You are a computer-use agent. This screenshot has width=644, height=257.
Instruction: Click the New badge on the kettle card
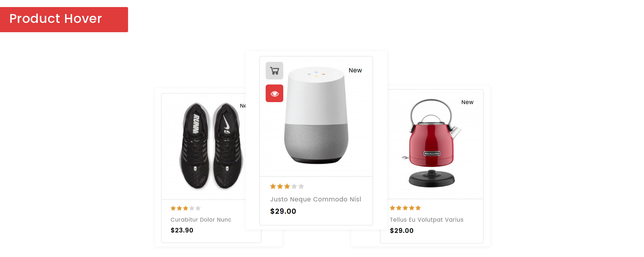(467, 102)
